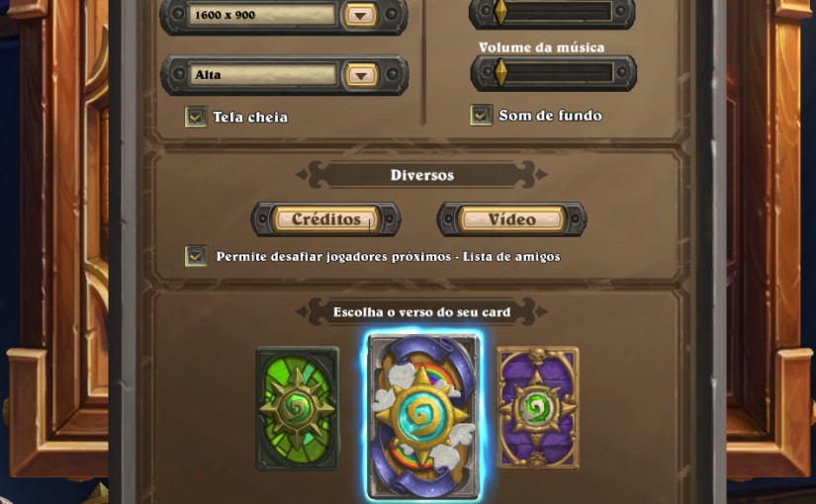The width and height of the screenshot is (816, 504).
Task: Toggle the Tela cheia checkbox
Action: 196,117
